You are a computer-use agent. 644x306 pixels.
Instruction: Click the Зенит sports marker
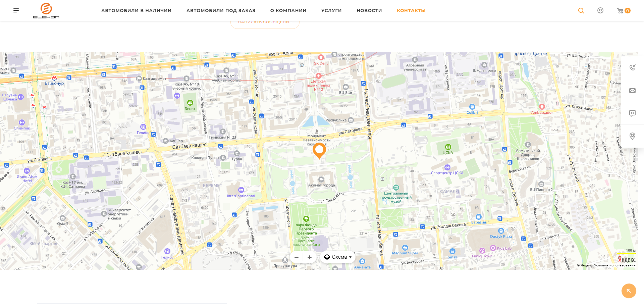[x=190, y=103]
